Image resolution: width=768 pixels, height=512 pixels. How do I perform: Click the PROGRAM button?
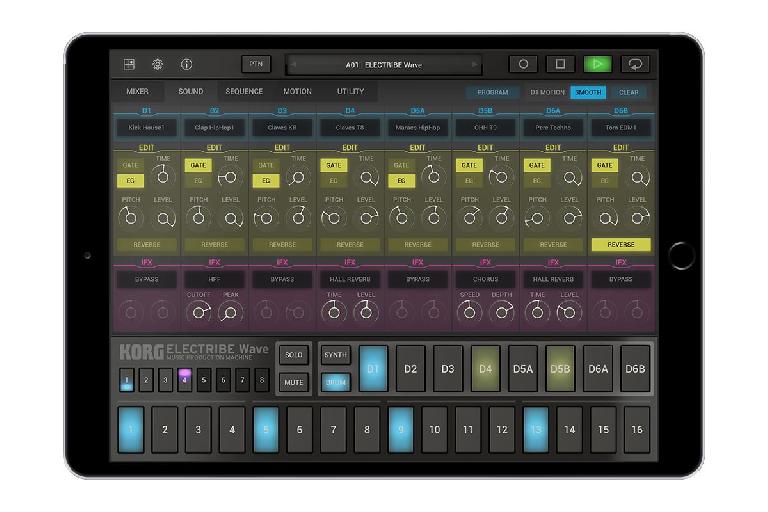click(493, 92)
